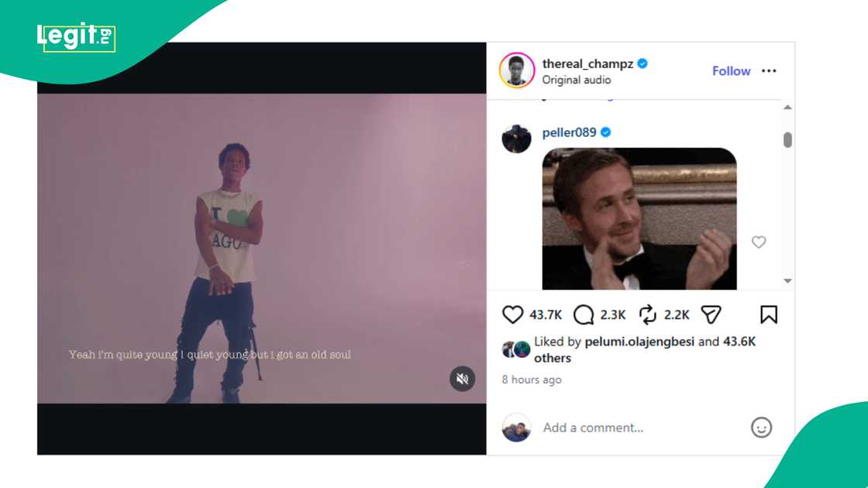Click the verified badge beside peller089
Screen dimensions: 868x488
coord(605,132)
